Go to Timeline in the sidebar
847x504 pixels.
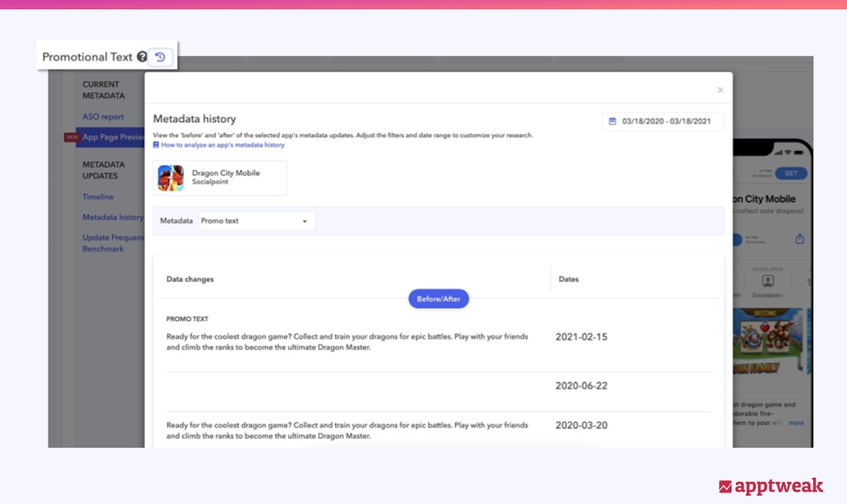click(98, 197)
